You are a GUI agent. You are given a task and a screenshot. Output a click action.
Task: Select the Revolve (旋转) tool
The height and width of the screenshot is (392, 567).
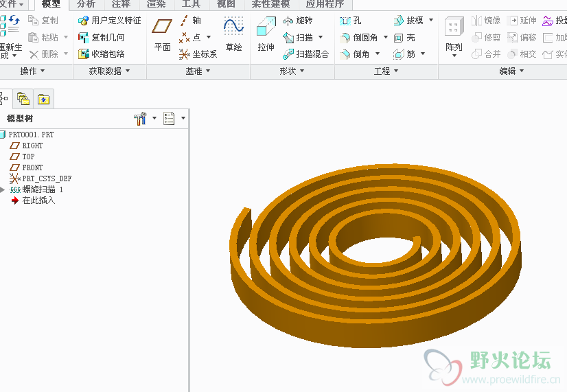coord(298,21)
